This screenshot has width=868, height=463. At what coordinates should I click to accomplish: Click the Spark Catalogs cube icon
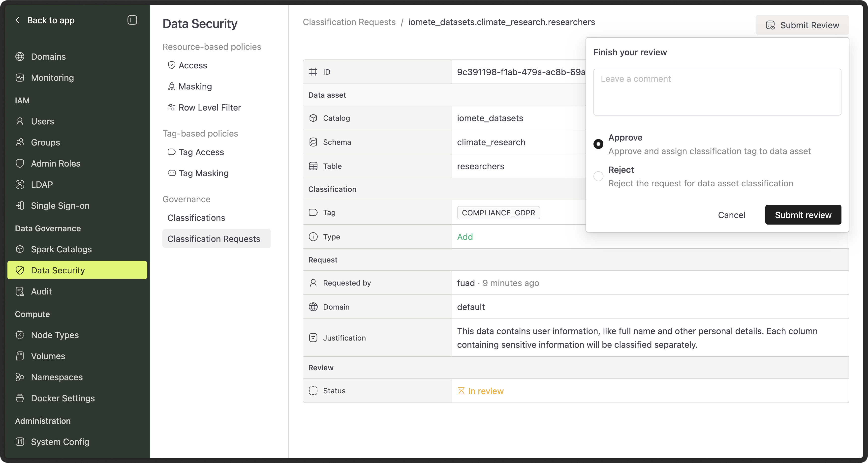(20, 249)
